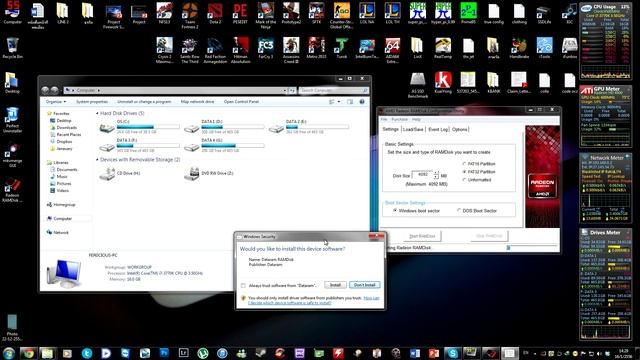Select the DVD RW Drive in Explorer
Screen dimensions: 640x360
(x=209, y=173)
